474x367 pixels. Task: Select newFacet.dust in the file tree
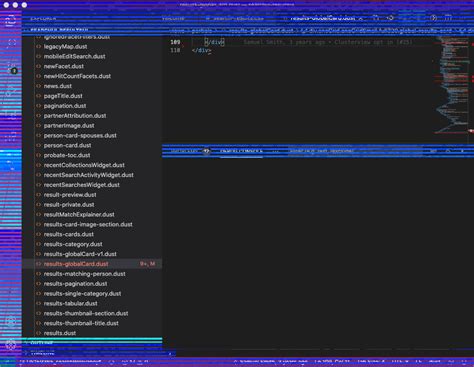coord(64,66)
